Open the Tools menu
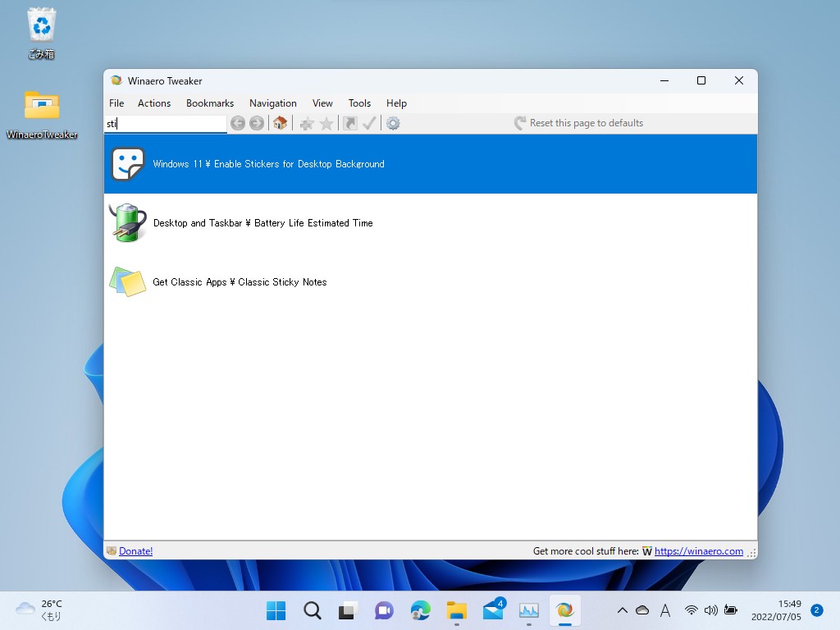Viewport: 840px width, 630px height. [359, 103]
